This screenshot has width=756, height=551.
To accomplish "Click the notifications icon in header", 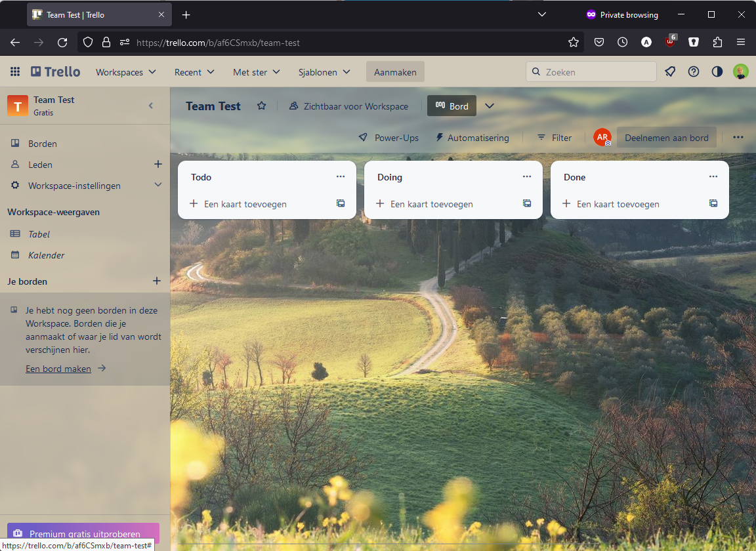I will click(670, 72).
